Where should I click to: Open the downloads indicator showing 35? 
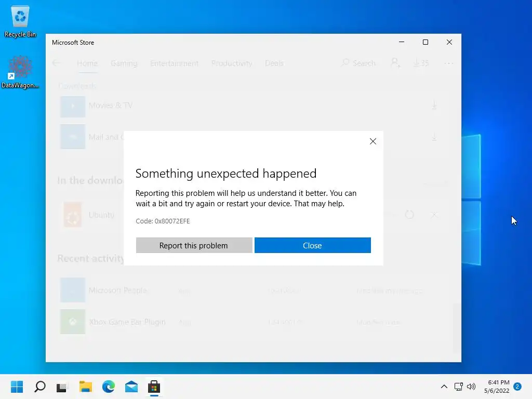click(x=421, y=63)
